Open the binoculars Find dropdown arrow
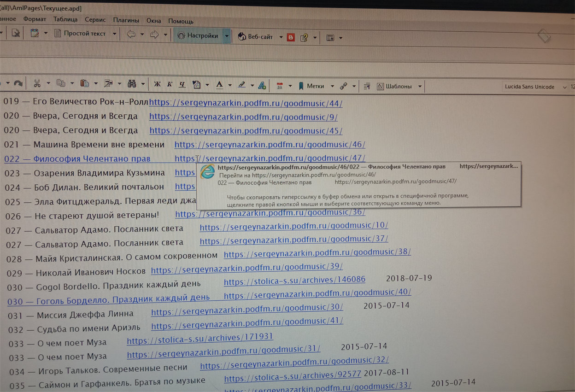Viewport: 575px width, 392px height. pos(143,84)
